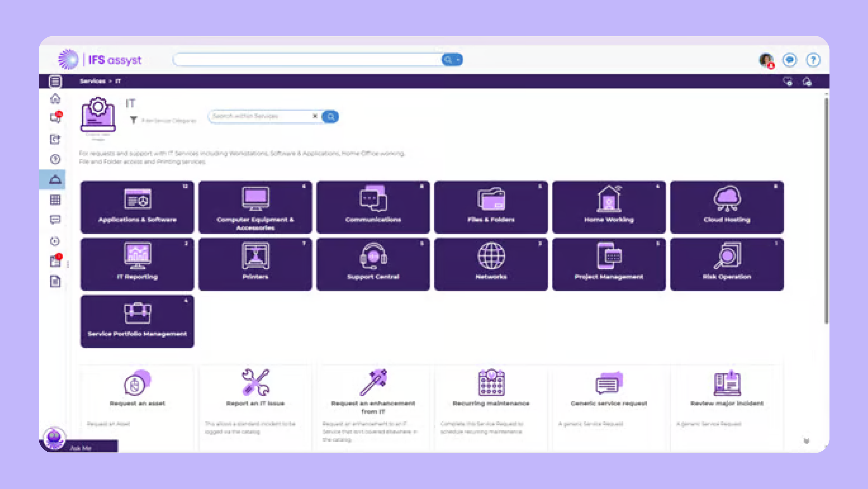Click the global search magnifier button
Viewport: 868px width, 489px height.
point(448,60)
